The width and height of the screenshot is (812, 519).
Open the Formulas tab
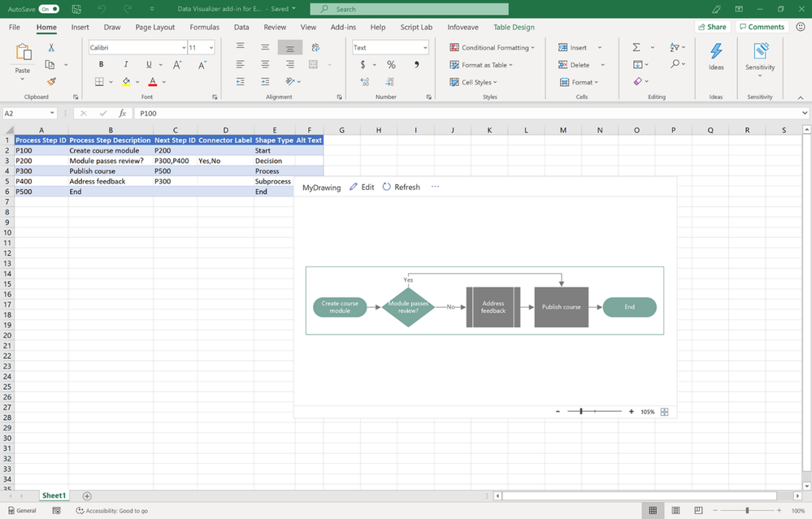tap(205, 27)
